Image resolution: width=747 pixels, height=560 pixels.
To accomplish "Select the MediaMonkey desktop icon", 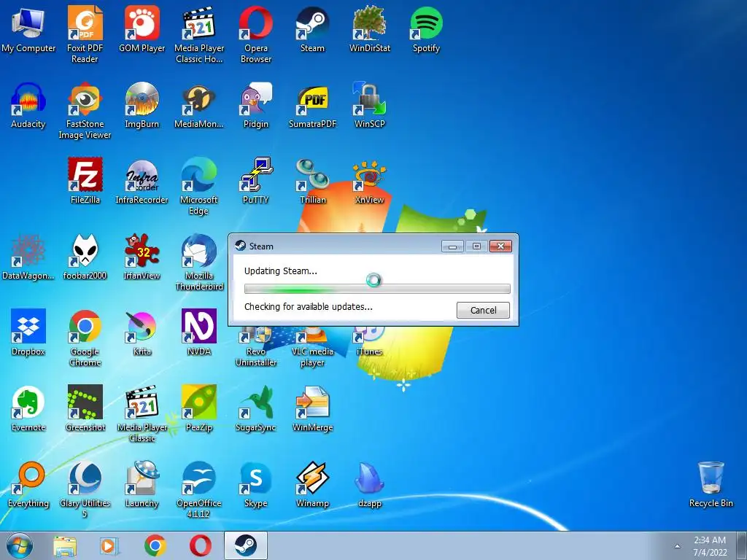I will [199, 106].
